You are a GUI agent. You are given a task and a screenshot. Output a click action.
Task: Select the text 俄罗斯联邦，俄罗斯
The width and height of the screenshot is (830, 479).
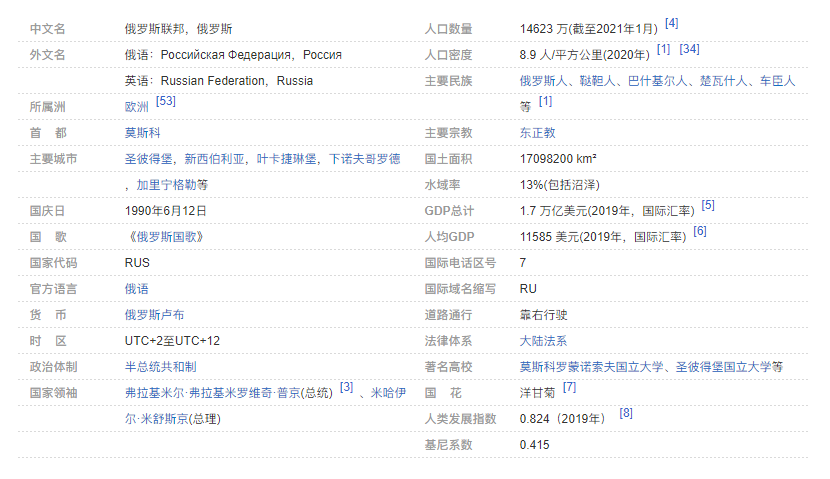[x=178, y=29]
